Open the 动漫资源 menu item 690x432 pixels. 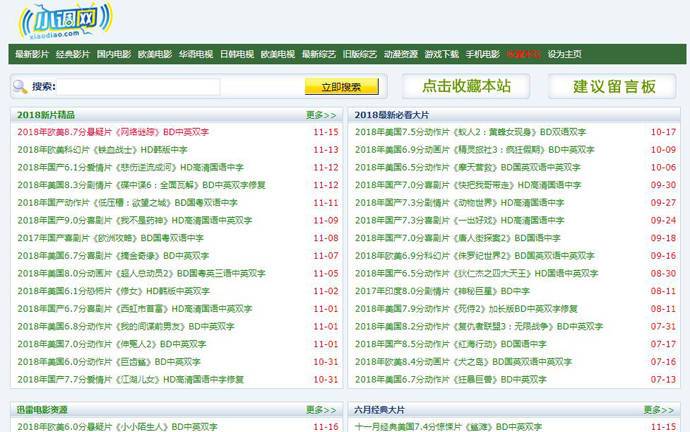coord(401,54)
